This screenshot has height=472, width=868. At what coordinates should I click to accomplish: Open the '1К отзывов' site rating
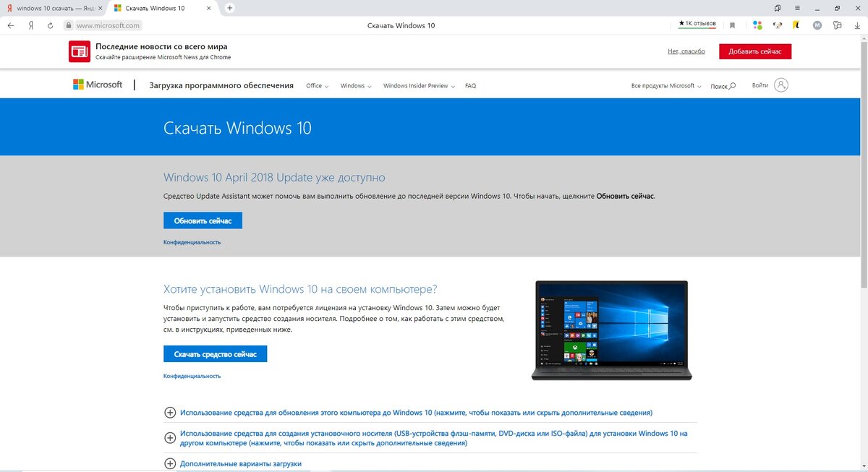(x=697, y=25)
